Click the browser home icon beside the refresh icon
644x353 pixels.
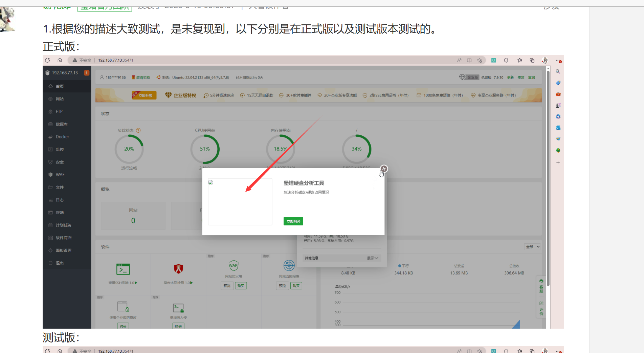point(60,60)
